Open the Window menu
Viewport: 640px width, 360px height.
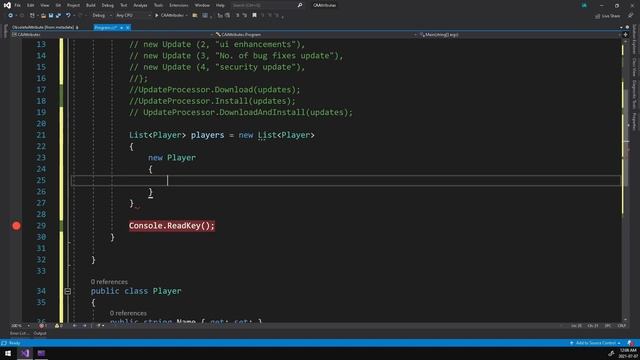[x=202, y=5]
